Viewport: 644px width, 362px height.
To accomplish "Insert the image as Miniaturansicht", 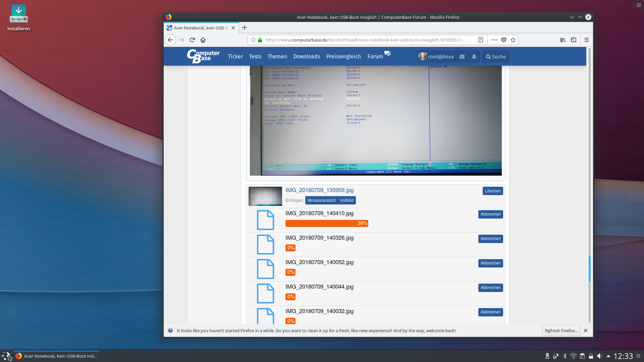I will (x=321, y=200).
